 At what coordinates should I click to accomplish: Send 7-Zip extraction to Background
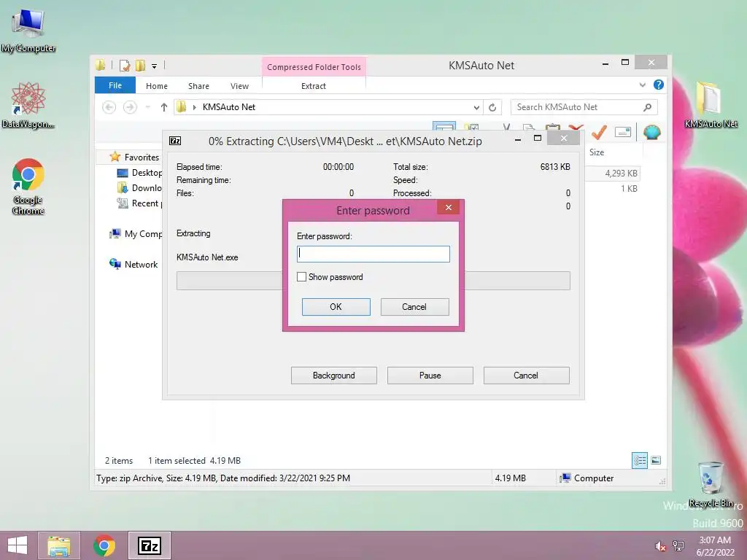point(334,376)
